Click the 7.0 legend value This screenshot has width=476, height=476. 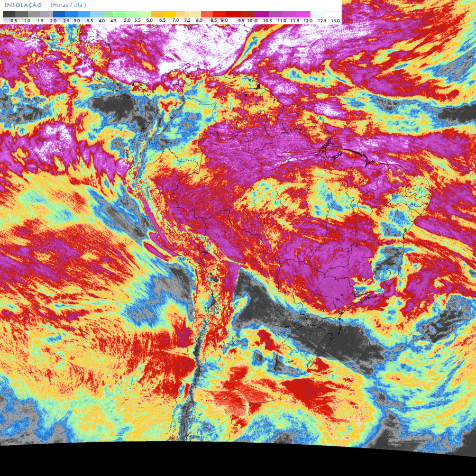176,20
